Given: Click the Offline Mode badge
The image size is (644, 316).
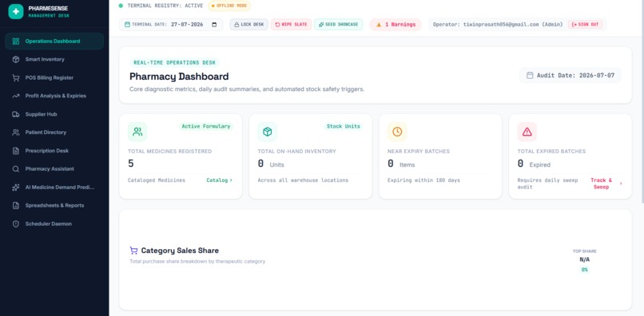Looking at the screenshot, I should (x=229, y=6).
